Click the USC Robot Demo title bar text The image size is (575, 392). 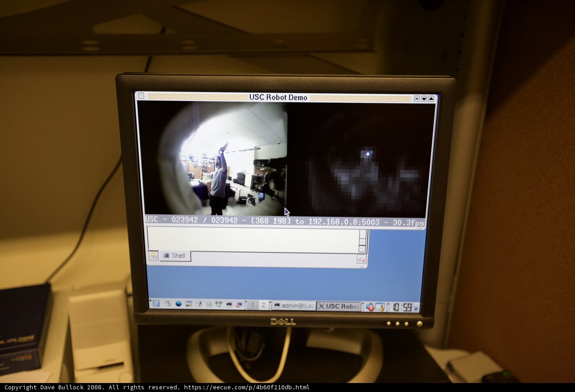(279, 97)
